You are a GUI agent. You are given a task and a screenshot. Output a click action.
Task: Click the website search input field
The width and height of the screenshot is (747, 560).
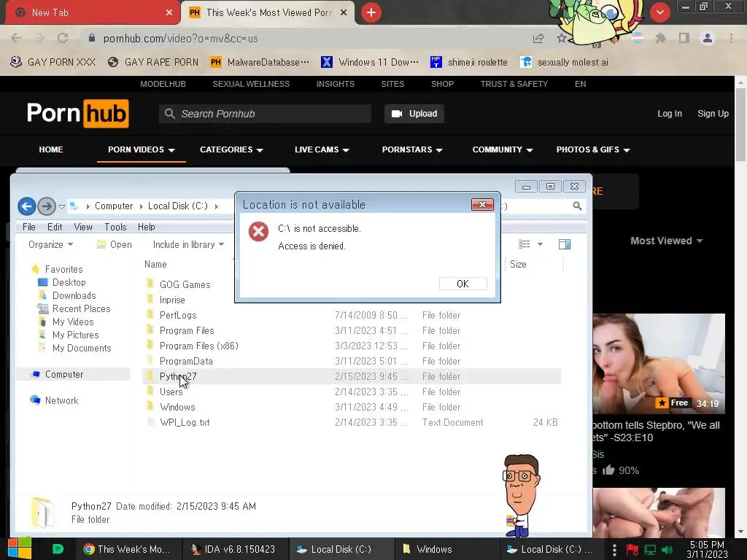pos(265,114)
